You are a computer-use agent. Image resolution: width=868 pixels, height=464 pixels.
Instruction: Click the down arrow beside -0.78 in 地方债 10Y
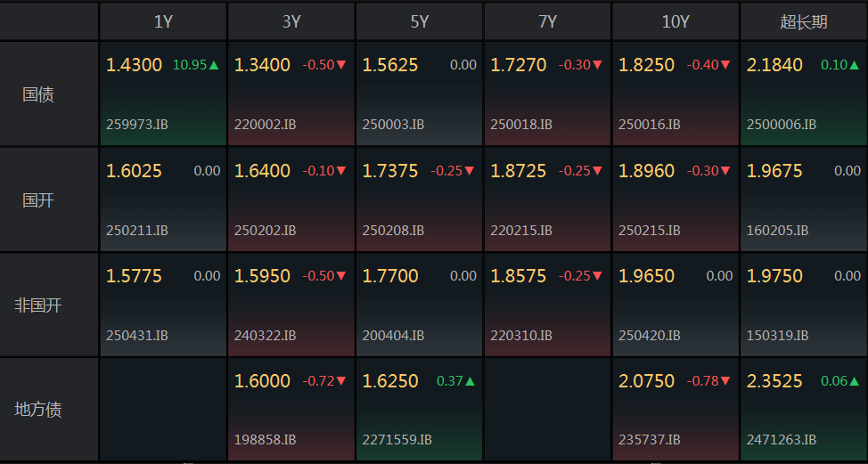[x=725, y=381]
